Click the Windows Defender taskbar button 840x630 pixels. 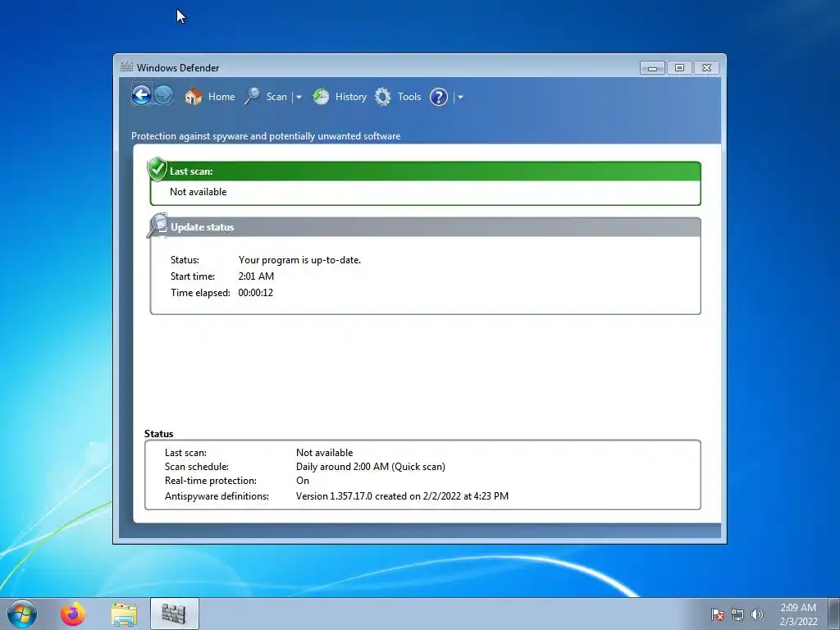tap(174, 614)
